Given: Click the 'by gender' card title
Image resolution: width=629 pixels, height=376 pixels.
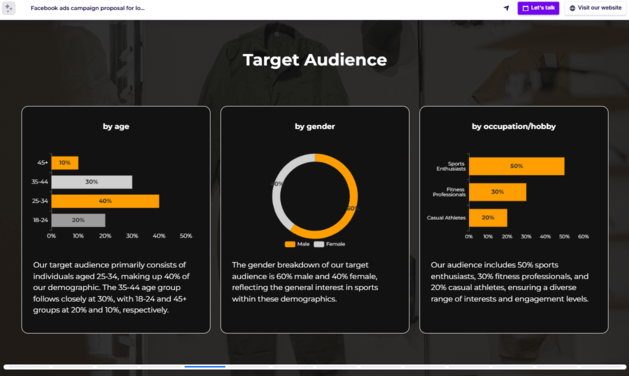Looking at the screenshot, I should 315,126.
